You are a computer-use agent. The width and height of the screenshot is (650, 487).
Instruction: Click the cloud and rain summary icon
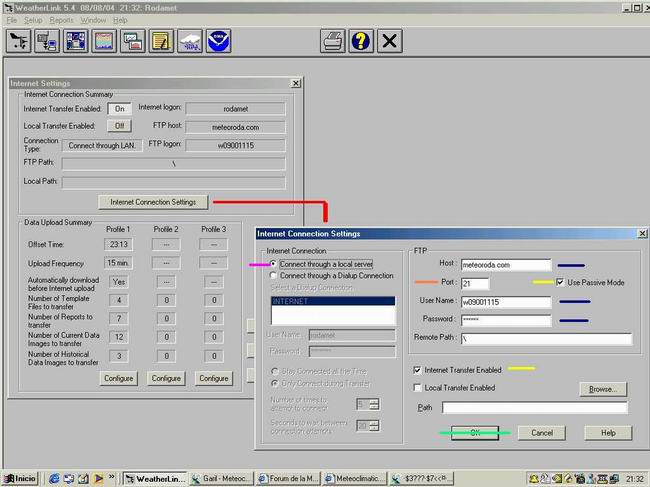190,41
